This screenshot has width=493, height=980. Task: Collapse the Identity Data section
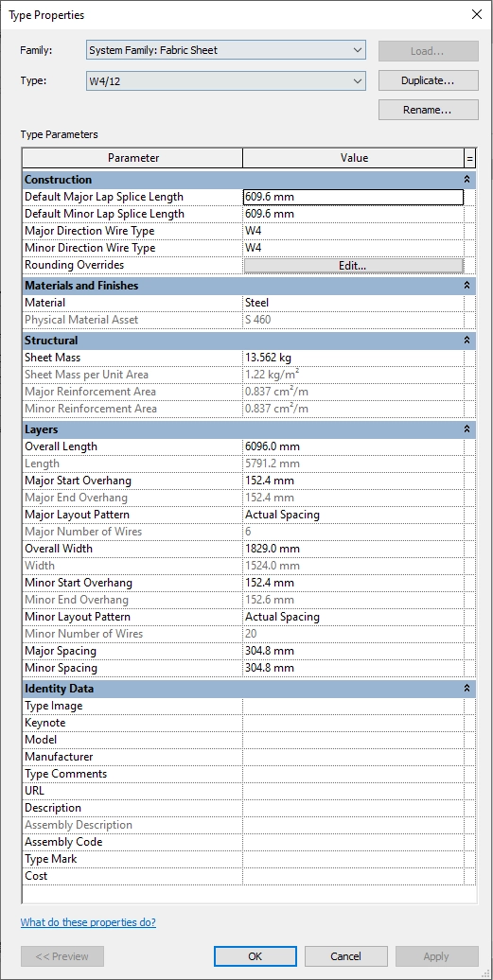click(x=467, y=688)
